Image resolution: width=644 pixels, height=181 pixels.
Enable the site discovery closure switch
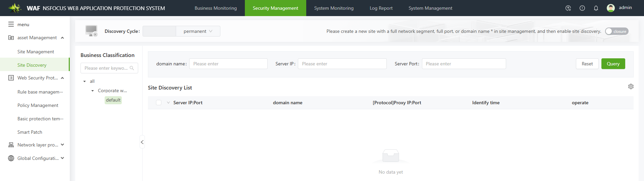[x=616, y=31]
